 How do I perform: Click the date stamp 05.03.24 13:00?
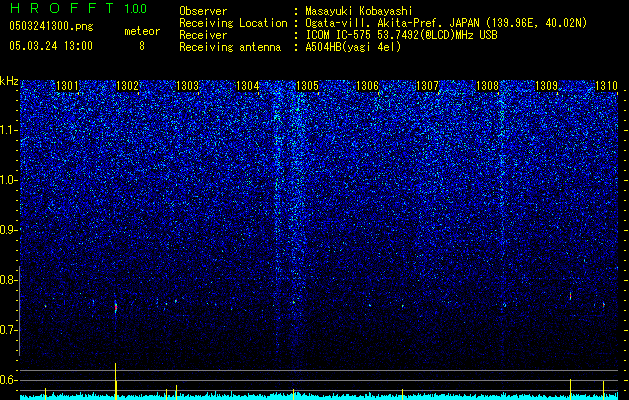click(x=51, y=46)
